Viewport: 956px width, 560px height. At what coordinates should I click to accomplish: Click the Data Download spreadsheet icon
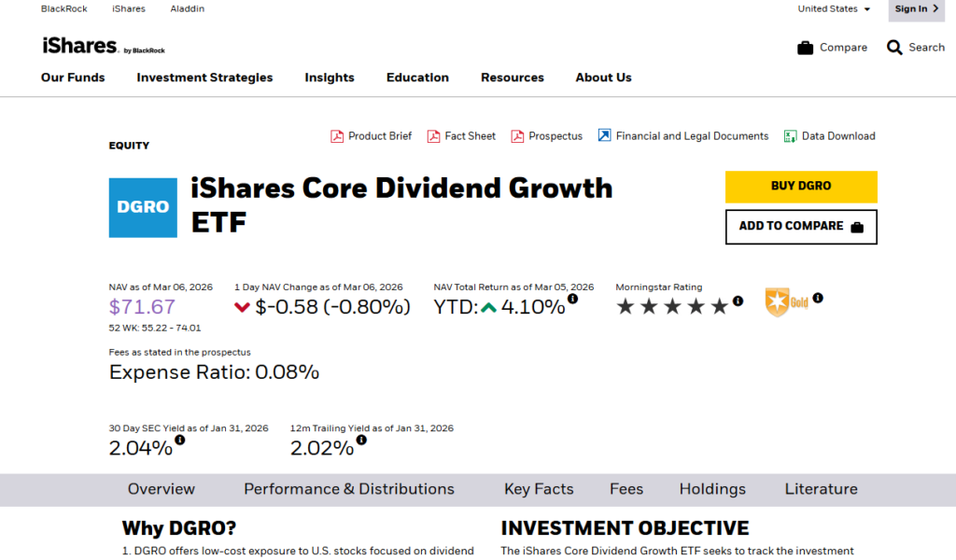(792, 135)
